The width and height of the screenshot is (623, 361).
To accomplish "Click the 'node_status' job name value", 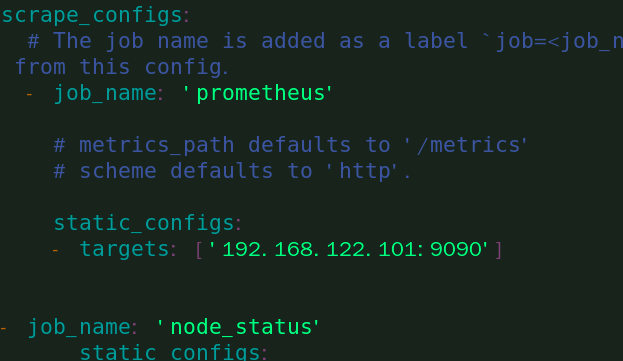I will pos(238,327).
